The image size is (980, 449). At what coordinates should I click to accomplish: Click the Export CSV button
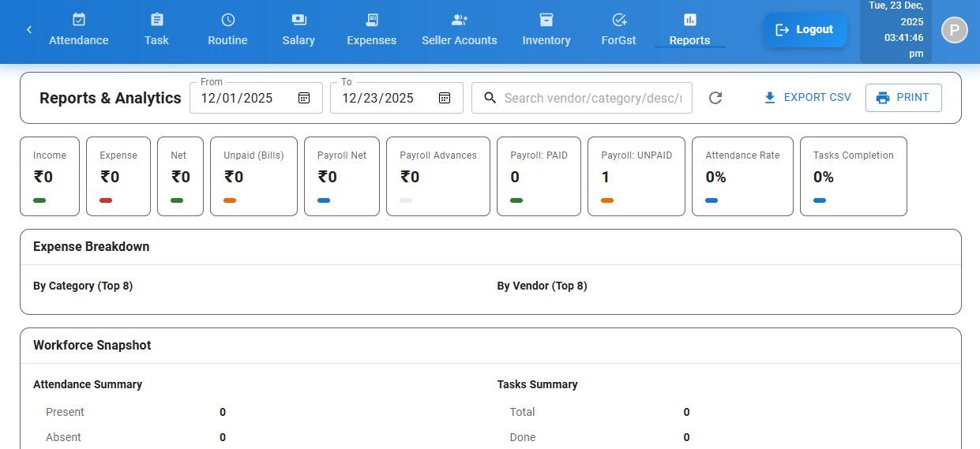coord(807,98)
